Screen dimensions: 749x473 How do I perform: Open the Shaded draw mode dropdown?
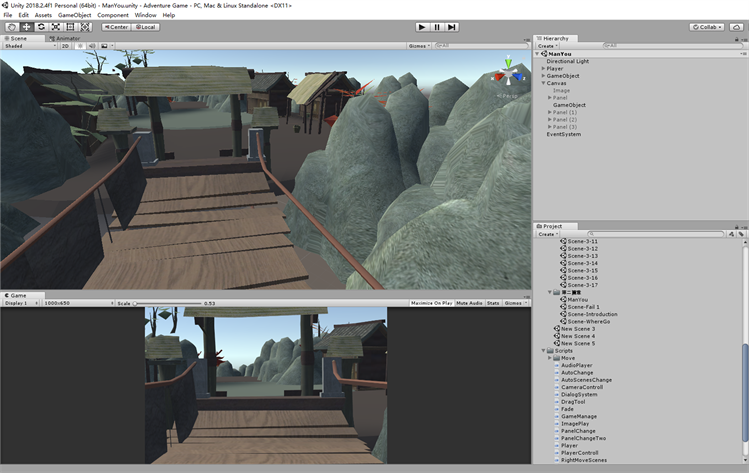click(28, 45)
